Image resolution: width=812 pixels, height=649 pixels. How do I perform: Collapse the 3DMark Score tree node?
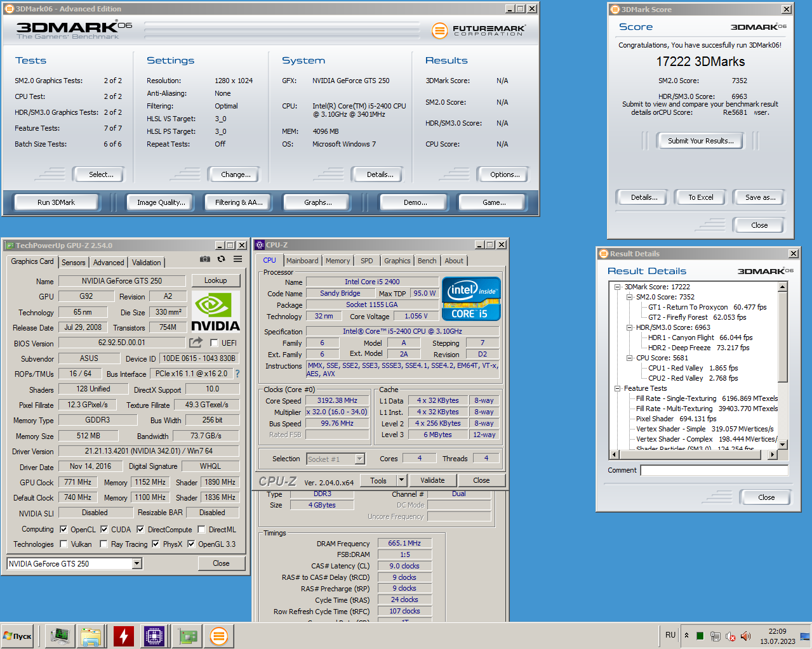(617, 287)
